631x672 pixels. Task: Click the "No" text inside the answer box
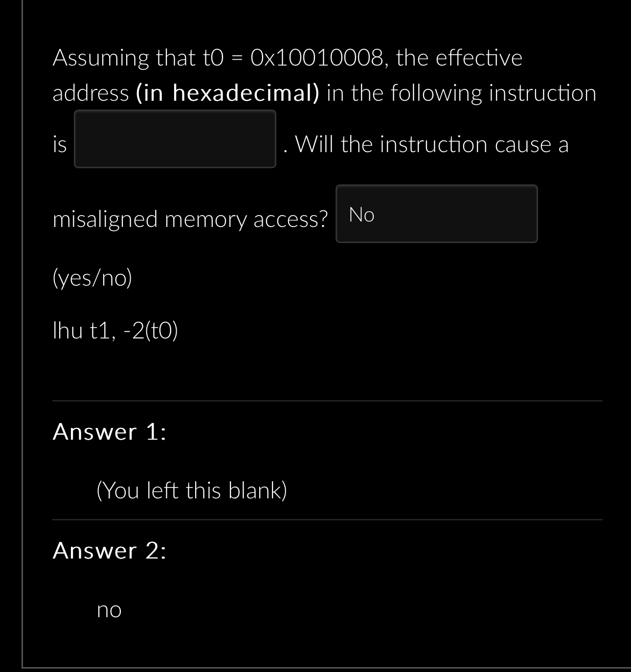361,215
